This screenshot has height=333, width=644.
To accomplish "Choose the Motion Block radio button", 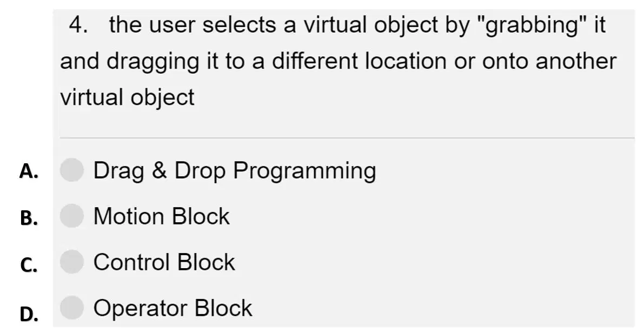I will pos(72,216).
